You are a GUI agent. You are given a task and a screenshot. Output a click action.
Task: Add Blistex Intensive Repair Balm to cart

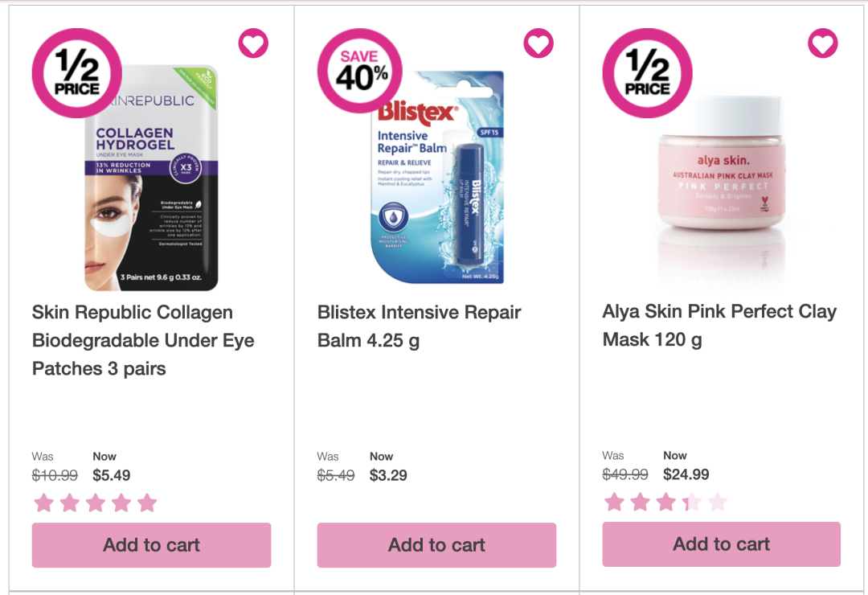pyautogui.click(x=436, y=545)
